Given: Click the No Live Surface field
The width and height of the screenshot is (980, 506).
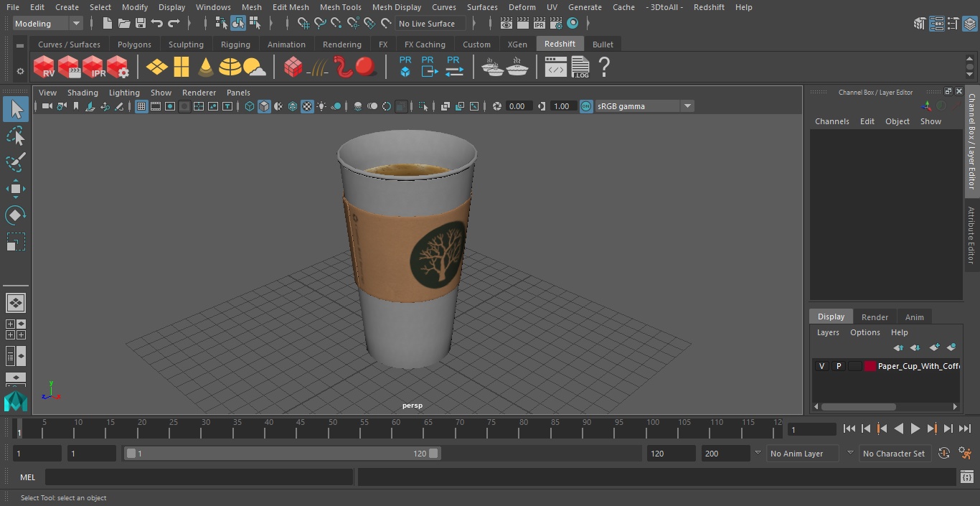Looking at the screenshot, I should (430, 24).
